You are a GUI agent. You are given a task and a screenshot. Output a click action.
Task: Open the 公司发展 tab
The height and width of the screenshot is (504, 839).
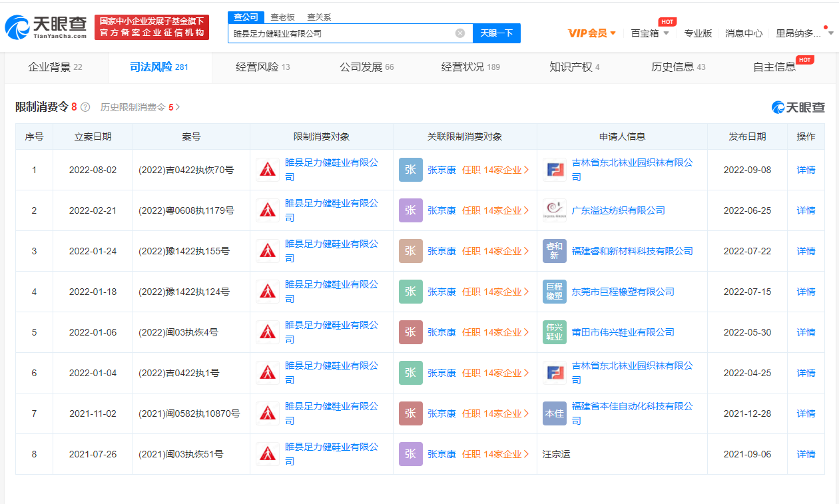367,67
